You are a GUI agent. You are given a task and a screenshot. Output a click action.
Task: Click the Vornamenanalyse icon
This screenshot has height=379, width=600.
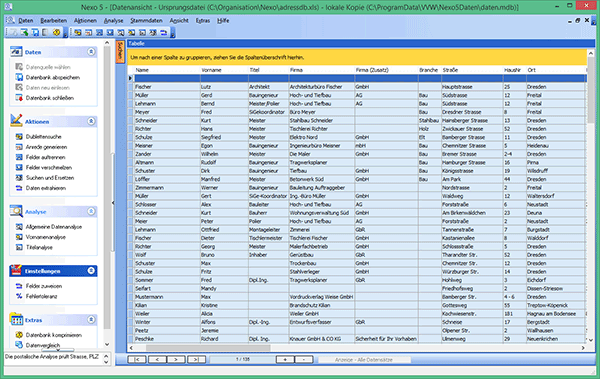pyautogui.click(x=19, y=237)
